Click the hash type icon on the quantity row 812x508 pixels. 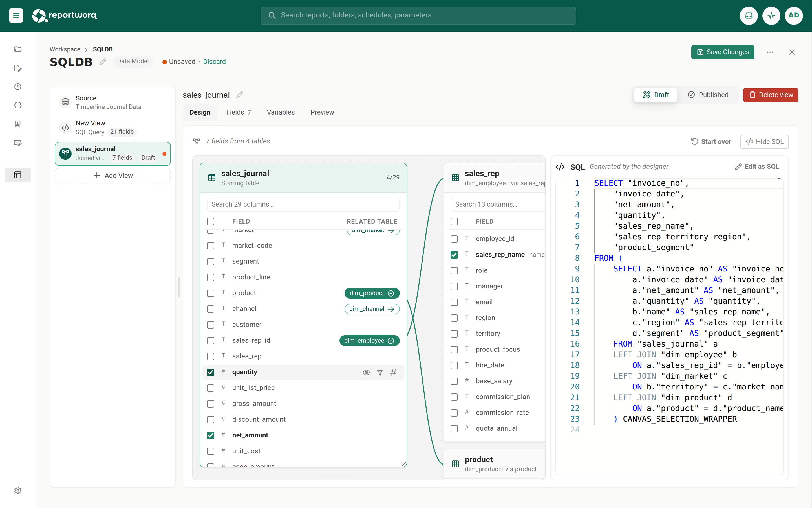coord(393,372)
